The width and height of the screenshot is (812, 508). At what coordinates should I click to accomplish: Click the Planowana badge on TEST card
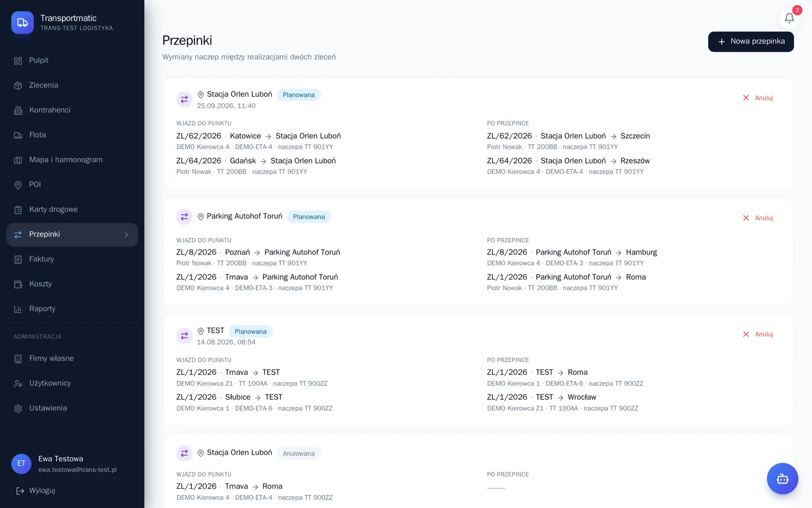(x=251, y=332)
